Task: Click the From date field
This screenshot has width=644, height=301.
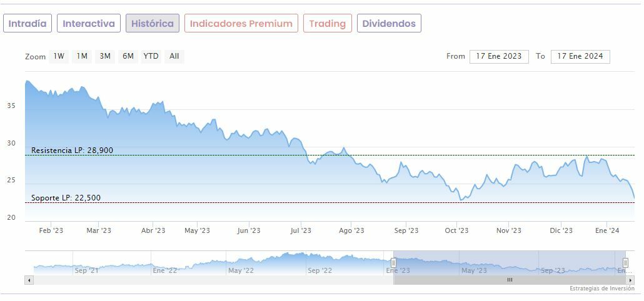Action: click(x=499, y=56)
